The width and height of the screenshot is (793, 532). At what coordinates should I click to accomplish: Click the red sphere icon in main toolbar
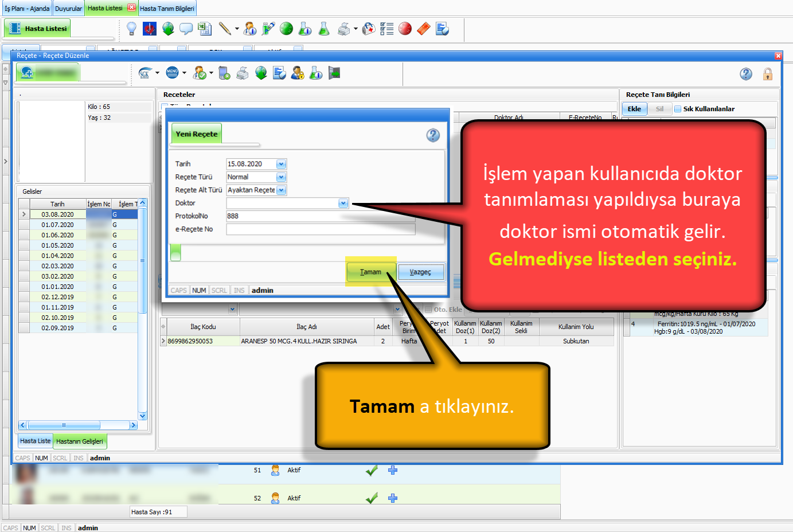405,28
